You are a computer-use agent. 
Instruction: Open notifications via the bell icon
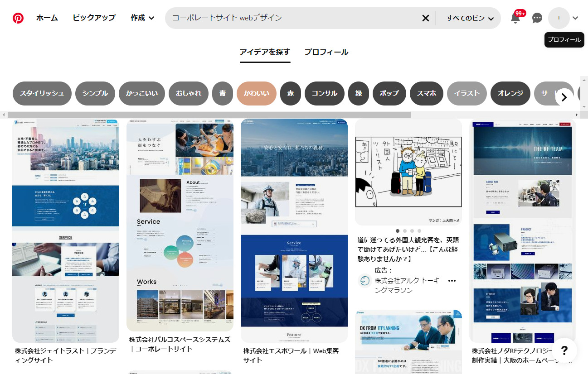(515, 18)
